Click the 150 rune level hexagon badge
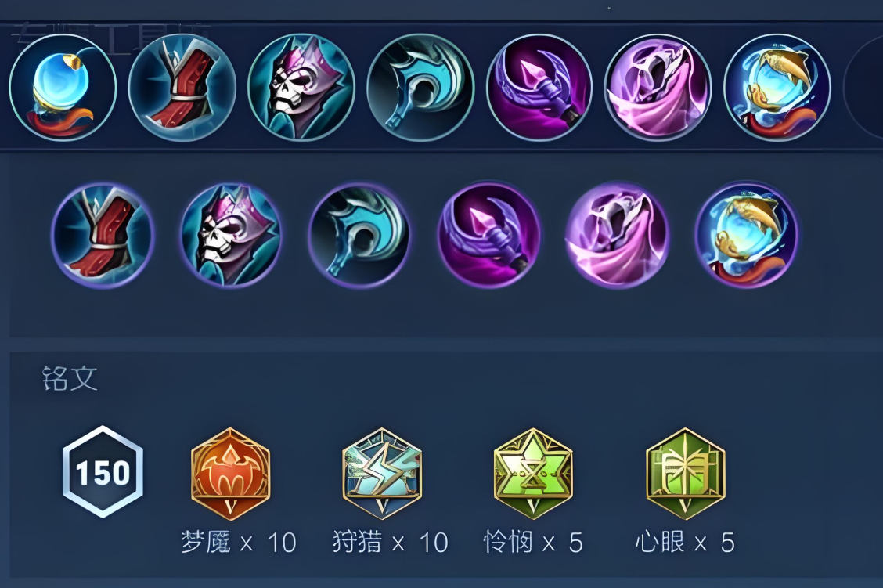 [103, 471]
